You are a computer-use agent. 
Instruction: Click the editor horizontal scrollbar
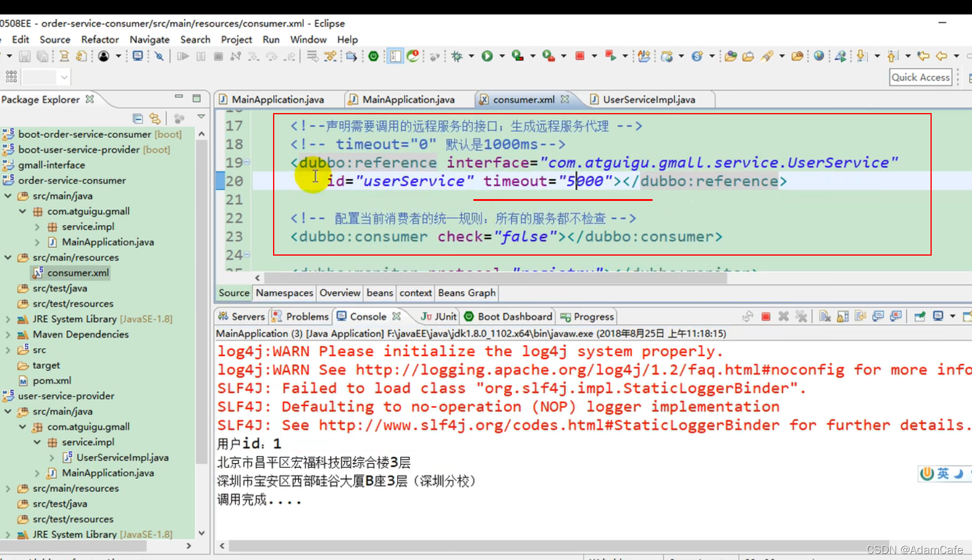(495, 278)
